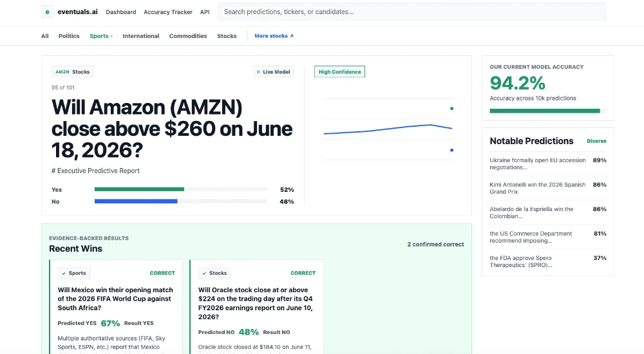644x354 pixels.
Task: Click the model accuracy progress bar
Action: pos(548,111)
